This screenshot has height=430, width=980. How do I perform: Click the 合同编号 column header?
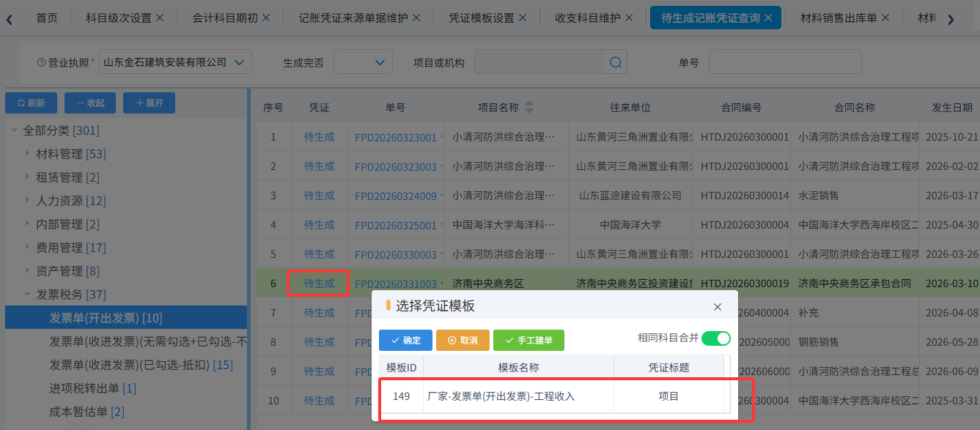(741, 108)
